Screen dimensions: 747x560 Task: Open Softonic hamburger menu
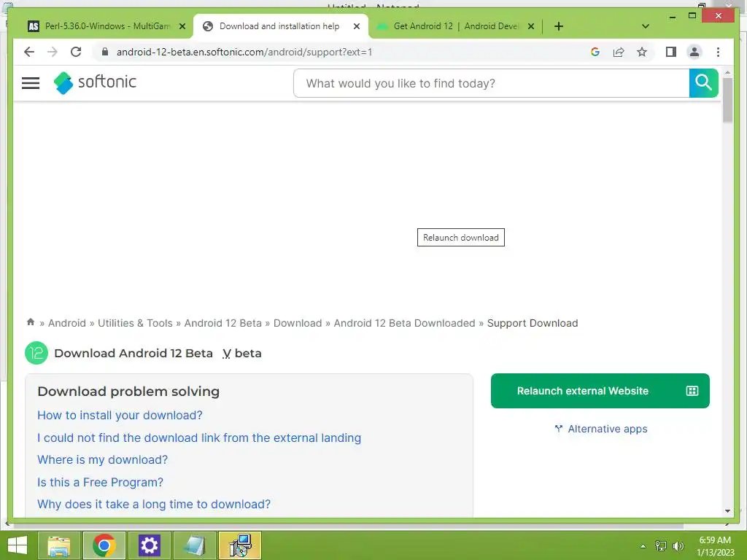point(31,83)
